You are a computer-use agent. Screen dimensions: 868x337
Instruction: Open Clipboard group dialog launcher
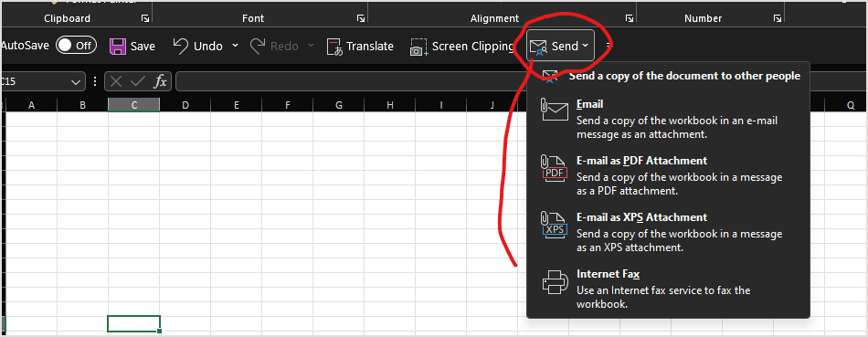click(x=145, y=19)
